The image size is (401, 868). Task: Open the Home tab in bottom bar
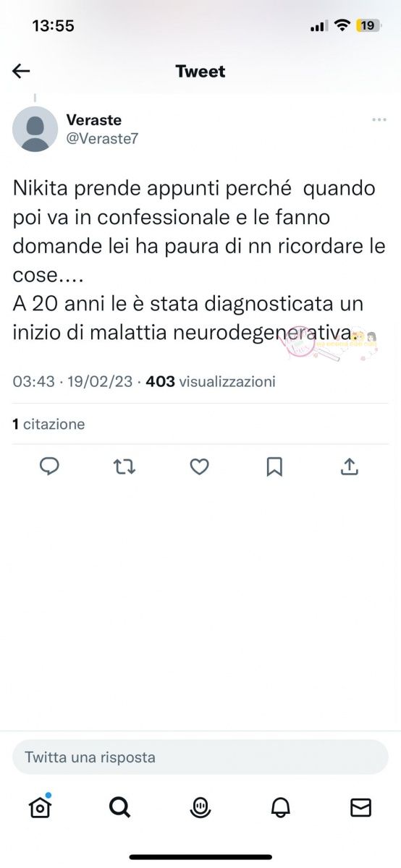tap(41, 807)
